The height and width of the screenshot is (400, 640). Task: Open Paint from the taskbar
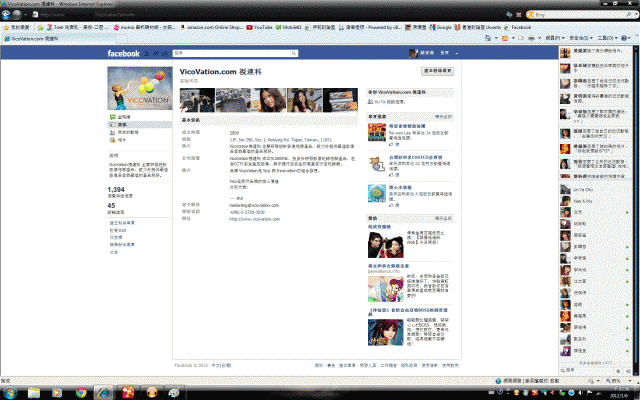(x=174, y=393)
